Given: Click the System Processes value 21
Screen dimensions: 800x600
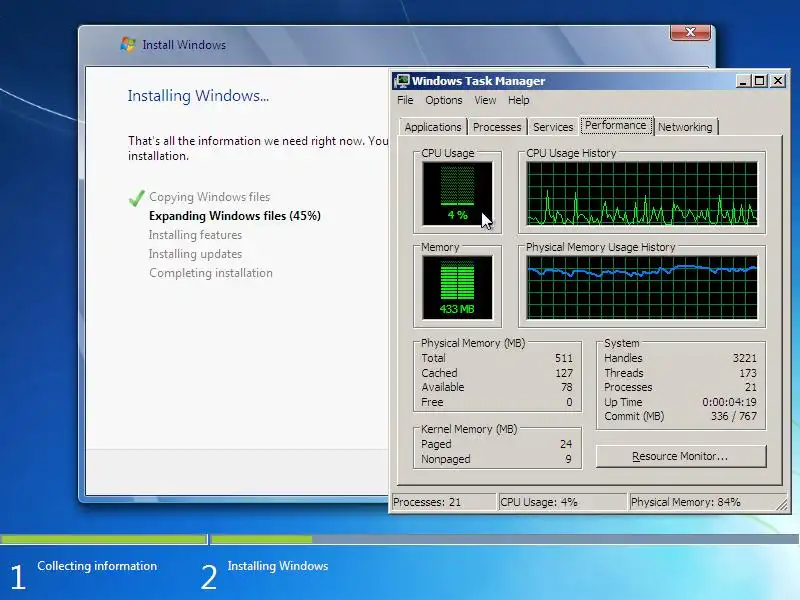Looking at the screenshot, I should (x=751, y=387).
